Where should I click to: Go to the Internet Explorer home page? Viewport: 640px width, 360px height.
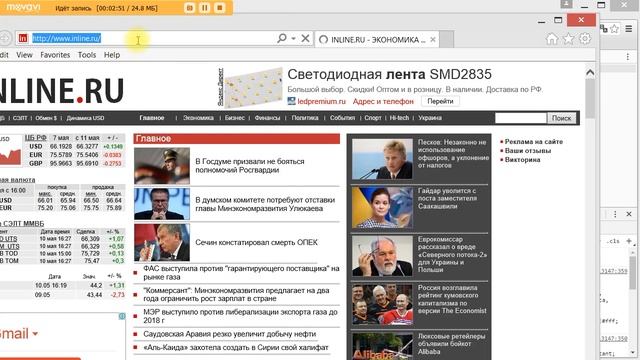click(x=552, y=39)
